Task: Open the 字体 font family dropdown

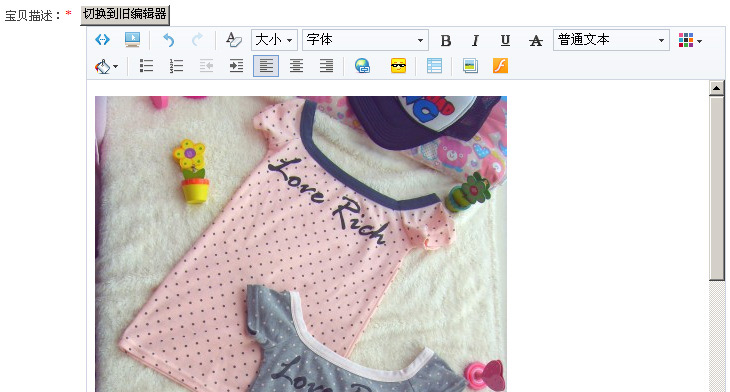Action: 365,40
